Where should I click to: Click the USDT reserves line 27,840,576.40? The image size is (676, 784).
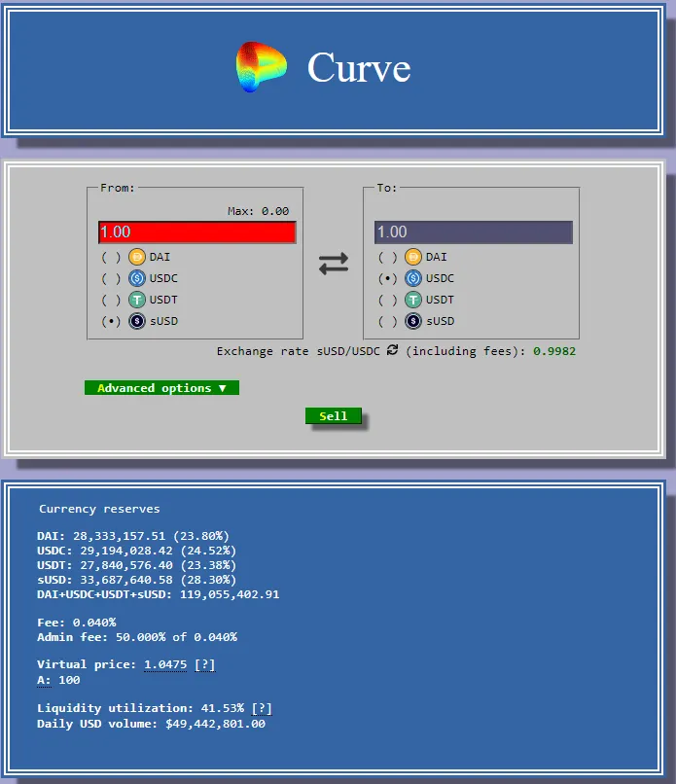coord(136,565)
